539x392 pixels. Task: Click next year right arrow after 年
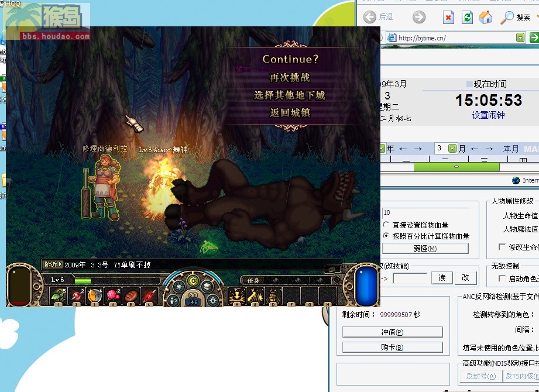[418, 149]
